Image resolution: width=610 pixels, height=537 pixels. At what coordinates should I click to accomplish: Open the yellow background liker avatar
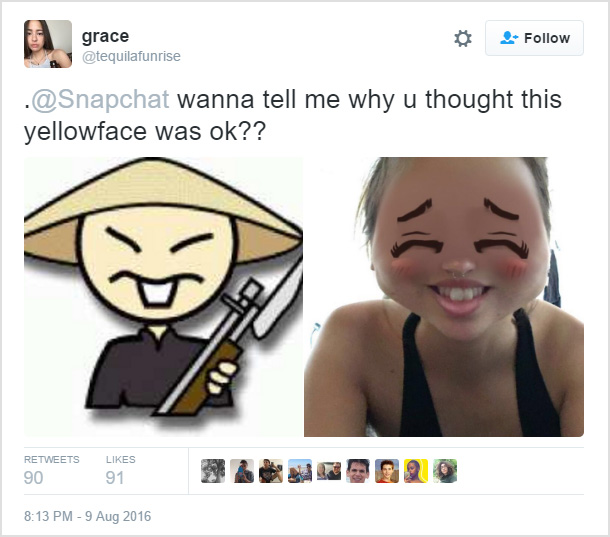pyautogui.click(x=416, y=471)
